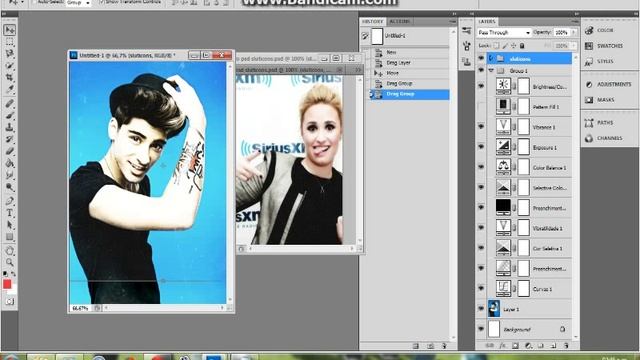The image size is (640, 360).
Task: Open the Color panel icon
Action: pos(589,30)
